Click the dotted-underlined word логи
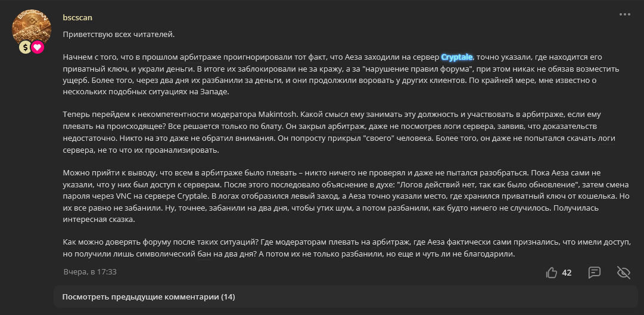644x315 pixels. 606,139
